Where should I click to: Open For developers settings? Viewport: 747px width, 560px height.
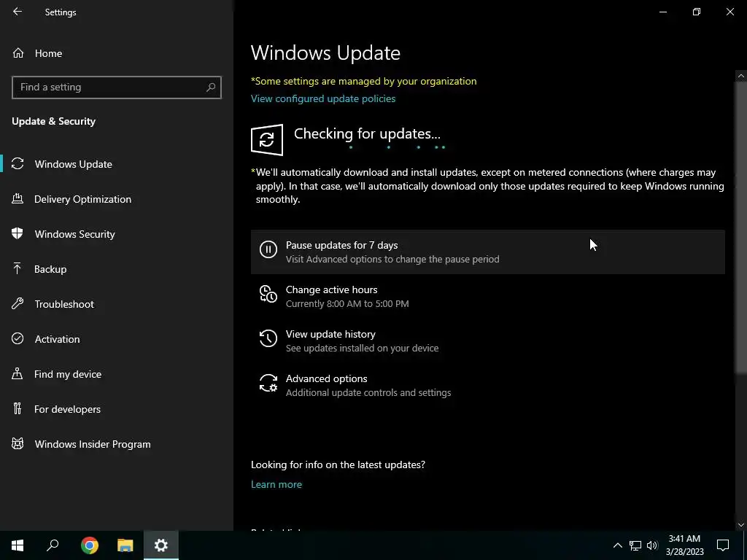pos(117,409)
